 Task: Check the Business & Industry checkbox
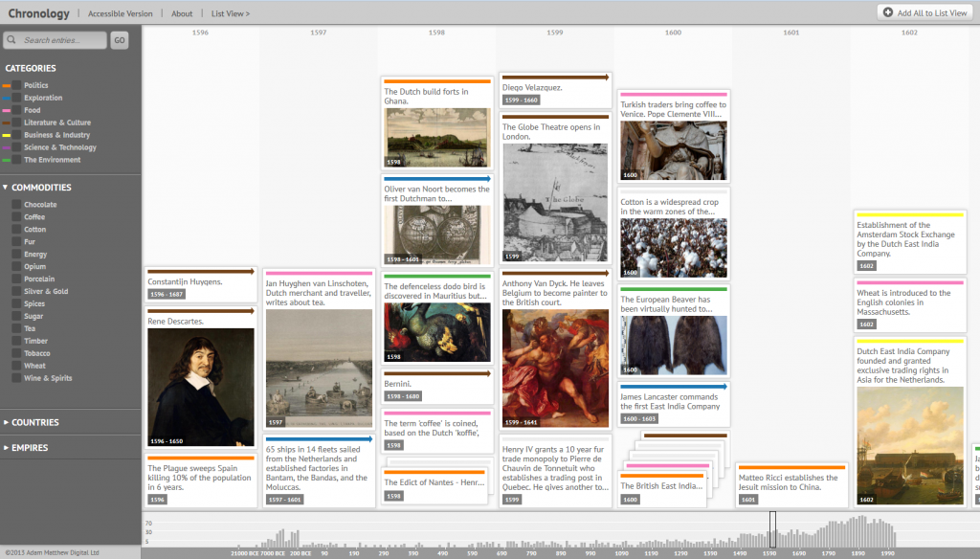tap(17, 135)
